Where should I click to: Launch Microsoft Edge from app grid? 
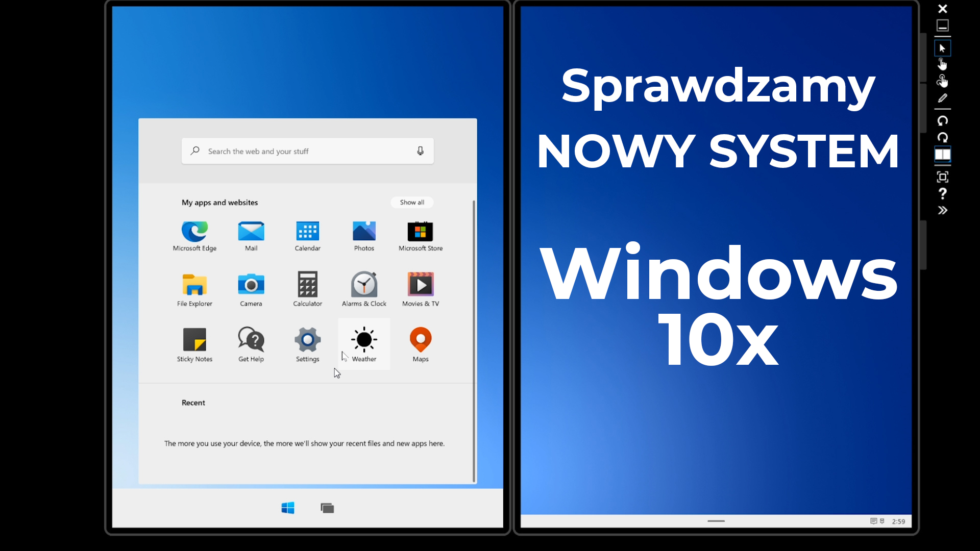point(194,236)
